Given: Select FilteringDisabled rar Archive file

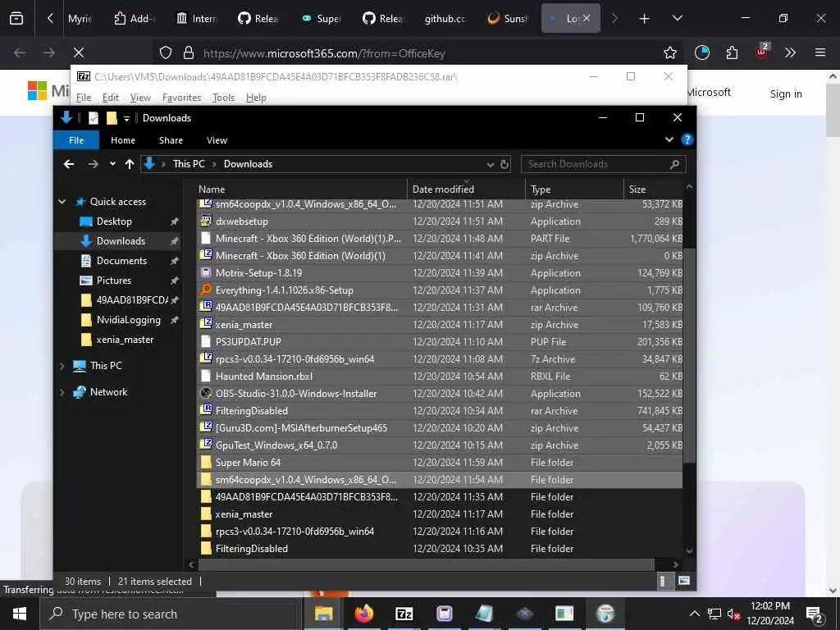Looking at the screenshot, I should point(440,411).
